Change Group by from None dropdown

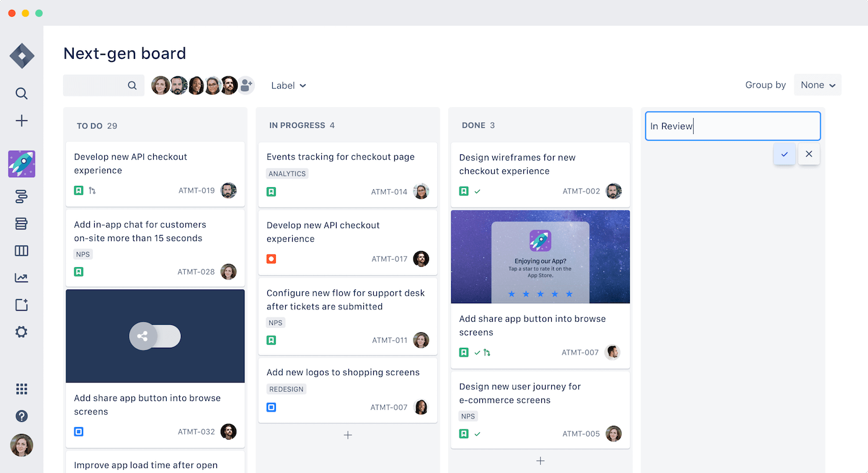point(817,85)
